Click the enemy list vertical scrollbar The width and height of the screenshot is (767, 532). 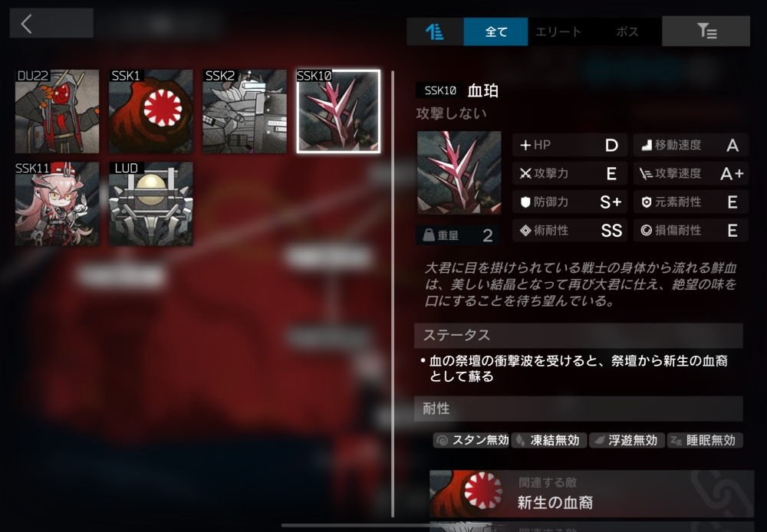393,294
